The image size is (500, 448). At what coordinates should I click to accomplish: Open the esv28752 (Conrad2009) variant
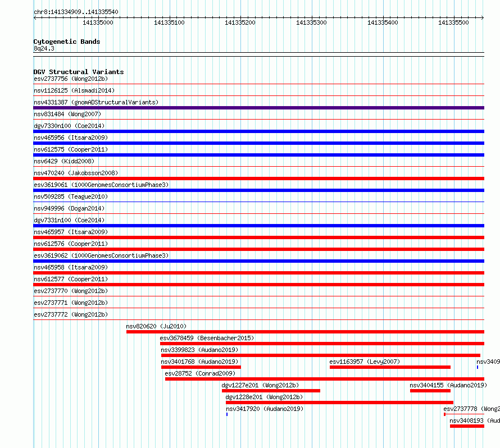click(x=200, y=373)
